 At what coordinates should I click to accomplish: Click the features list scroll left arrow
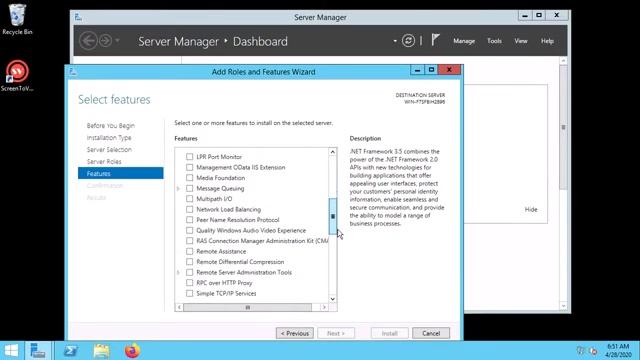tap(179, 307)
